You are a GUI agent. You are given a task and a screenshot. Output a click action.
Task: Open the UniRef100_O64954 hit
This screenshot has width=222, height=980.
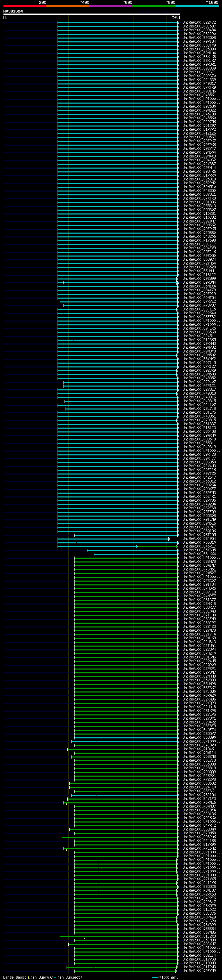(x=199, y=539)
